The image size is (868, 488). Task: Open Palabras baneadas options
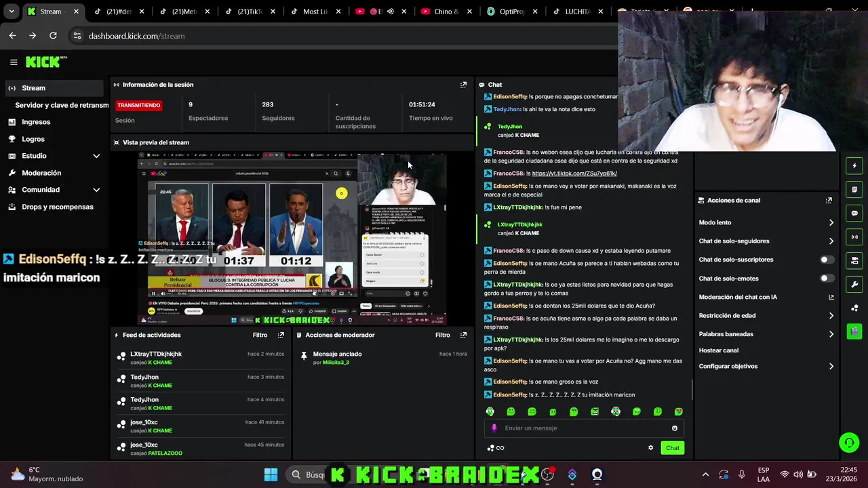point(766,334)
